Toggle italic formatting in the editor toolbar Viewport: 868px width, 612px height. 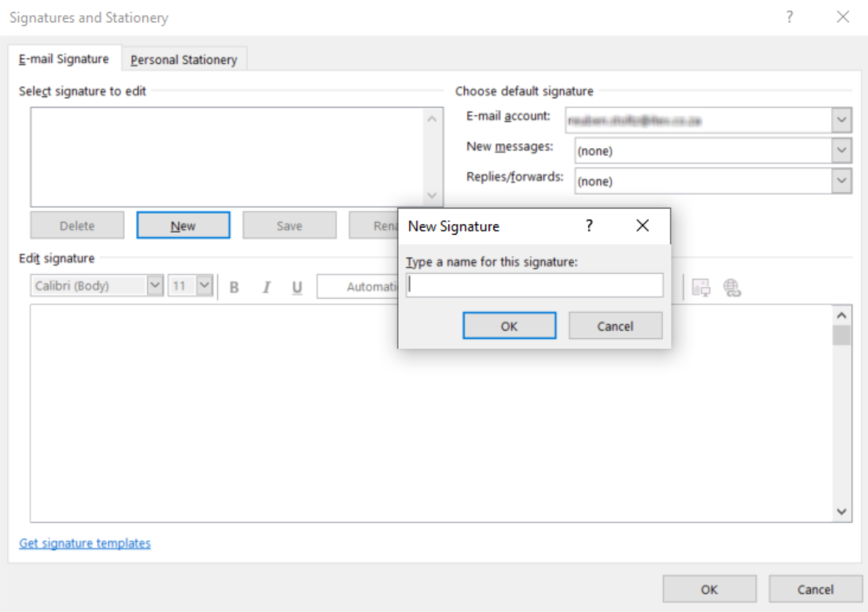[x=266, y=286]
